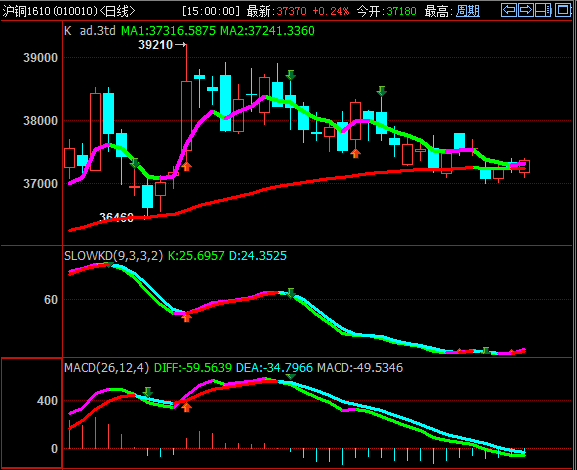Click the K:25.6957 value

point(196,256)
